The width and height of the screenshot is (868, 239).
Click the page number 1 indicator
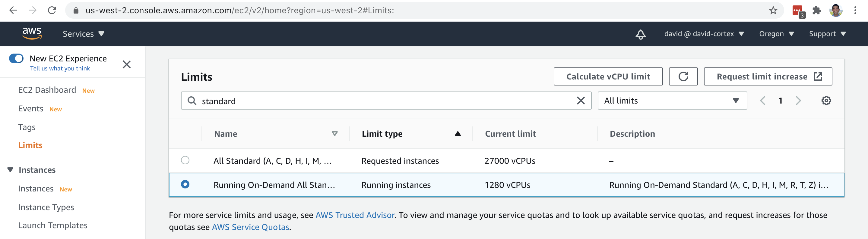[780, 101]
